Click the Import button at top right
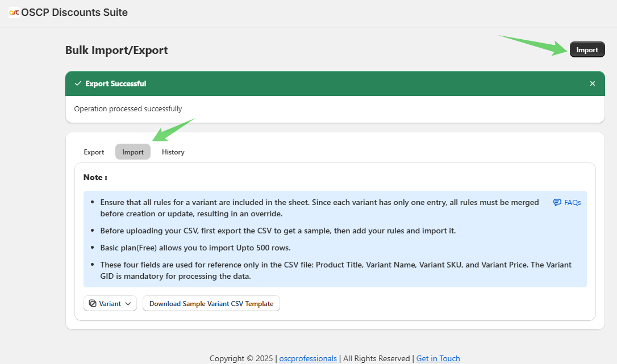Viewport: 617px width, 364px height. point(587,49)
